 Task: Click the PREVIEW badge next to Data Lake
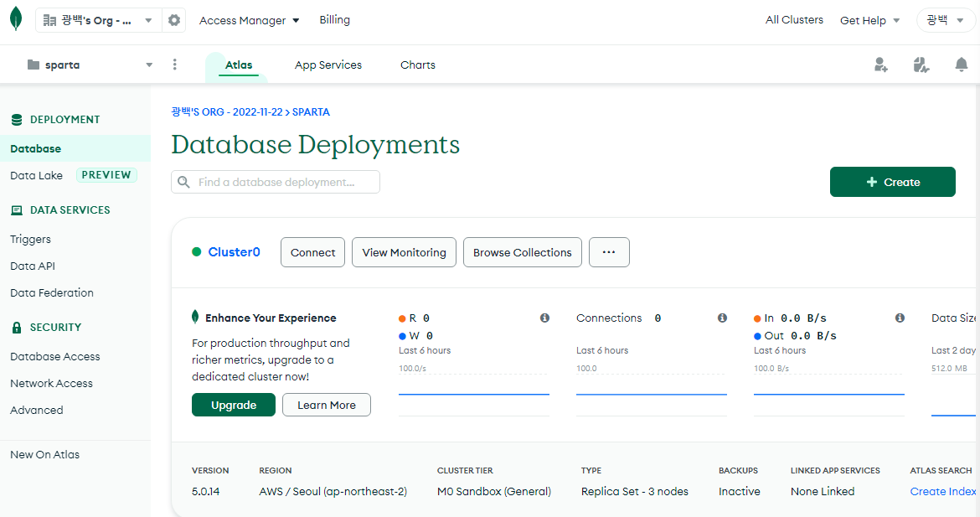(x=106, y=175)
